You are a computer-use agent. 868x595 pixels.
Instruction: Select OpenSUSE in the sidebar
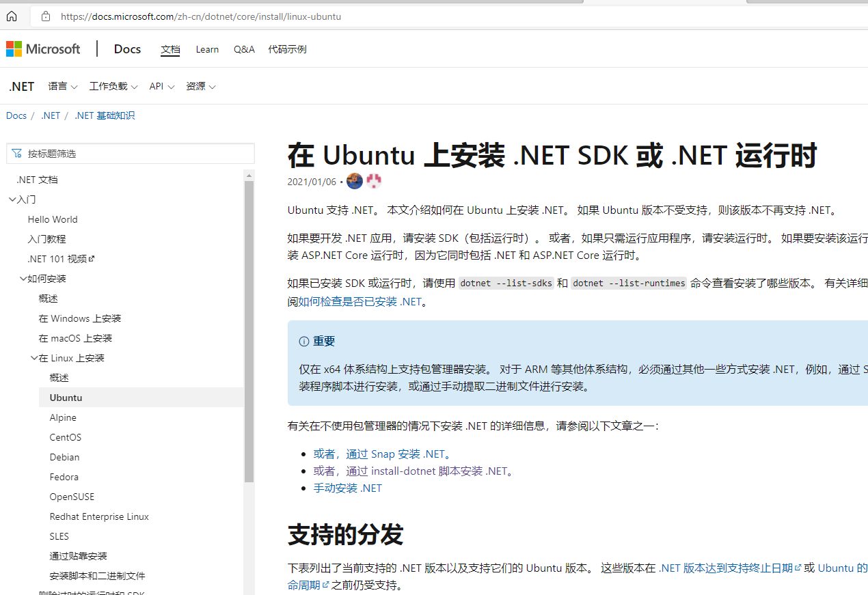click(x=72, y=497)
